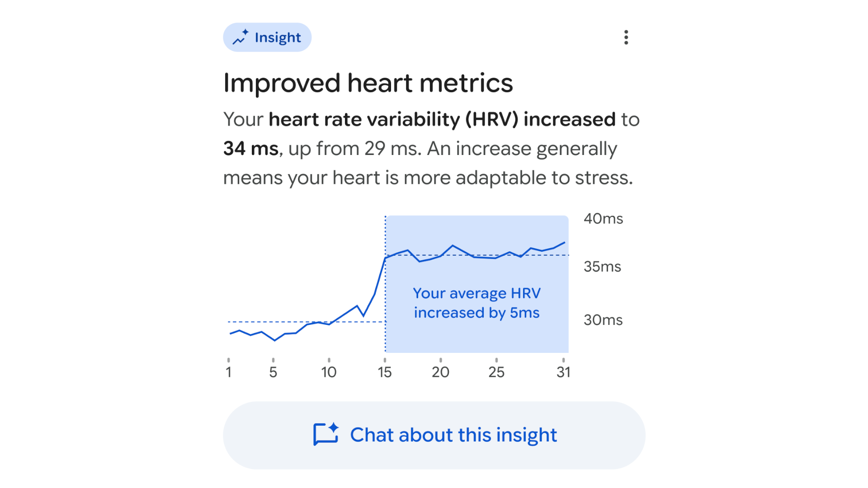The height and width of the screenshot is (488, 868).
Task: Select day 10 on chart axis
Action: click(x=329, y=372)
